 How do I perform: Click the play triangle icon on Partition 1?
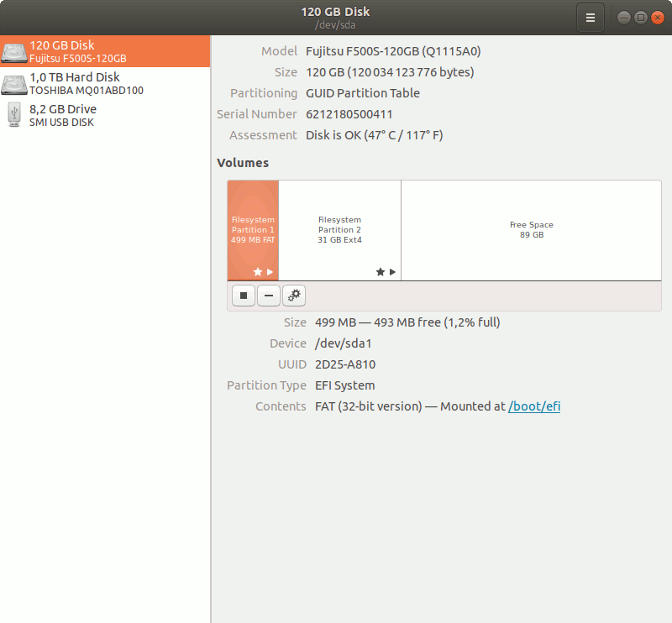[270, 272]
